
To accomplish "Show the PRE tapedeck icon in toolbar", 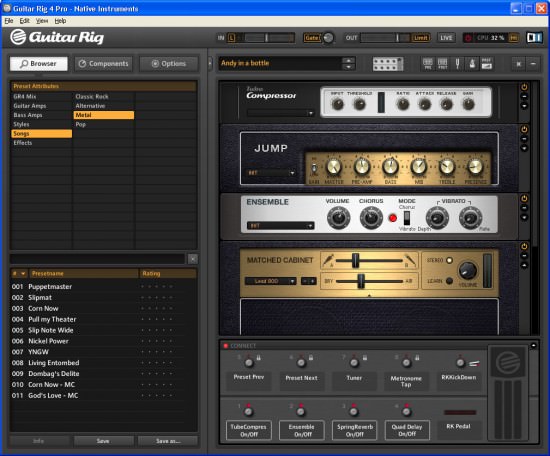I will [428, 63].
